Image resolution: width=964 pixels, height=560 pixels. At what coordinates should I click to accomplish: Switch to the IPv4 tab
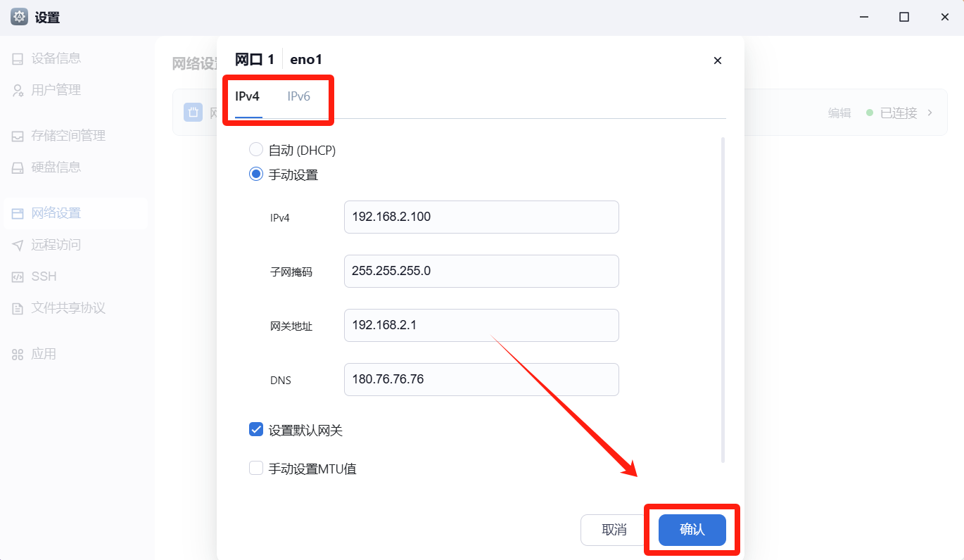tap(248, 96)
